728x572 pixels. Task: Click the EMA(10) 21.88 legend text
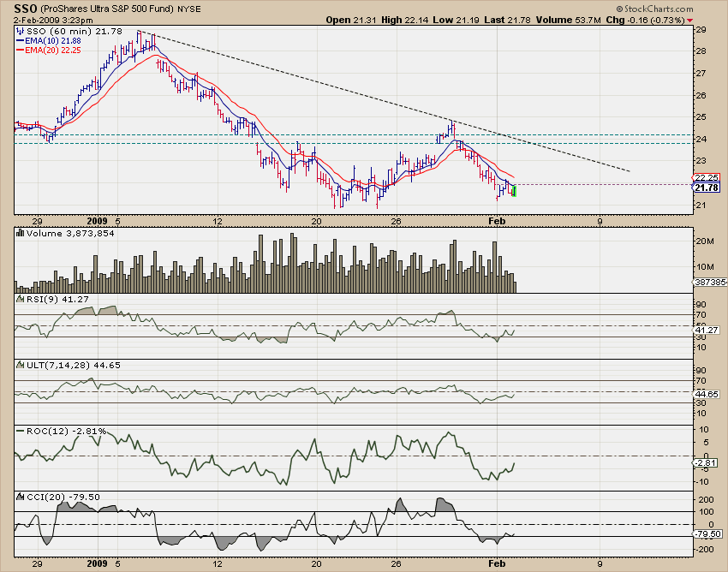53,41
